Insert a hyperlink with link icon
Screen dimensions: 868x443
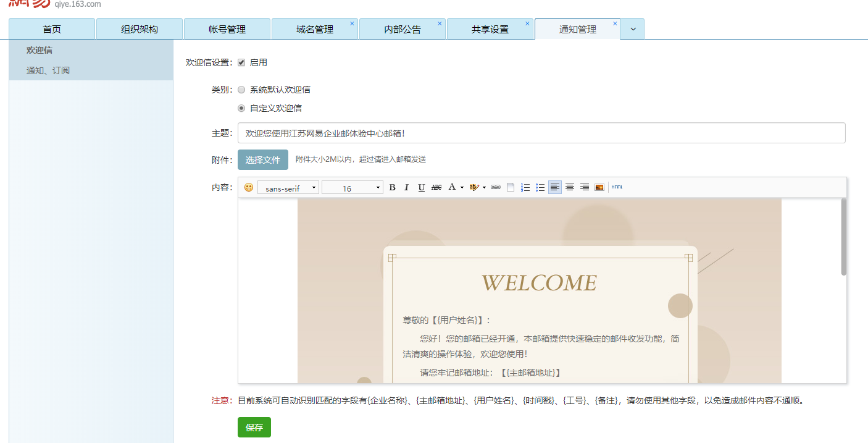tap(495, 187)
